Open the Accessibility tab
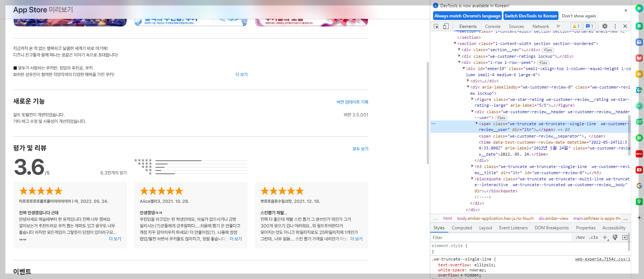Image resolution: width=644 pixels, height=279 pixels. coord(614,228)
